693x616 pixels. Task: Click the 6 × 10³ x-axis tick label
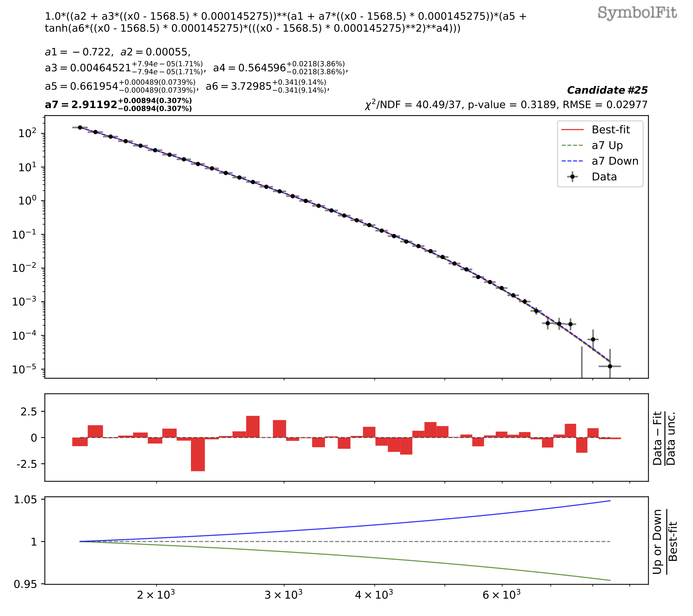501,594
